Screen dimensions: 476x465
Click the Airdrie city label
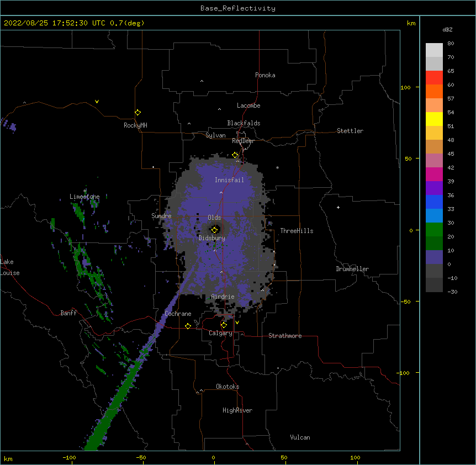[x=223, y=297]
